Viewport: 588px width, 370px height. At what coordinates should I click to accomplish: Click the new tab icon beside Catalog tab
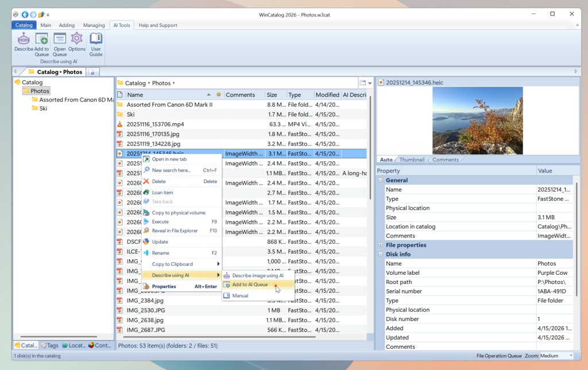click(92, 72)
